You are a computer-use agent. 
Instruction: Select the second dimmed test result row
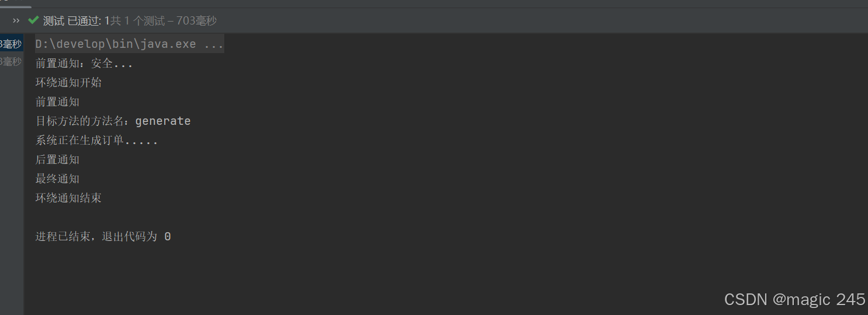[x=11, y=61]
